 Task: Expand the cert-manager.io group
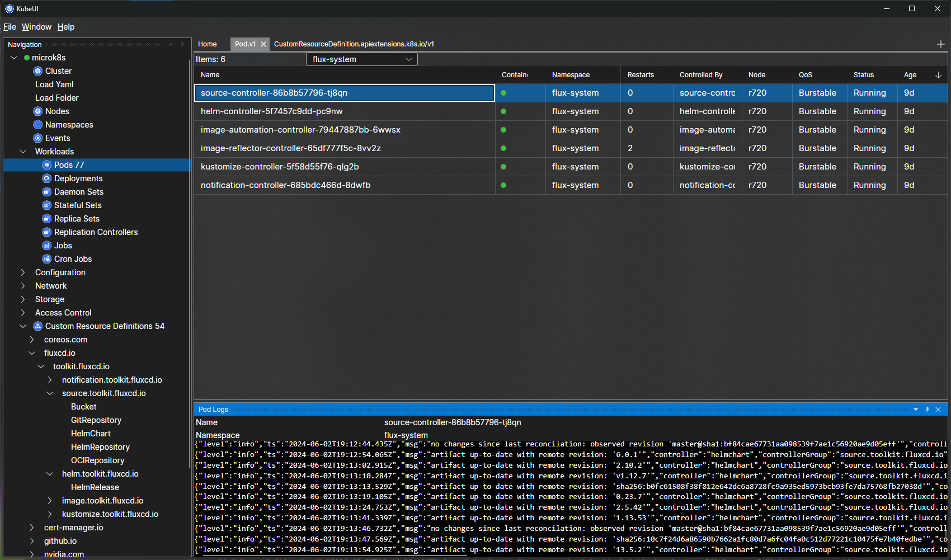click(x=32, y=528)
